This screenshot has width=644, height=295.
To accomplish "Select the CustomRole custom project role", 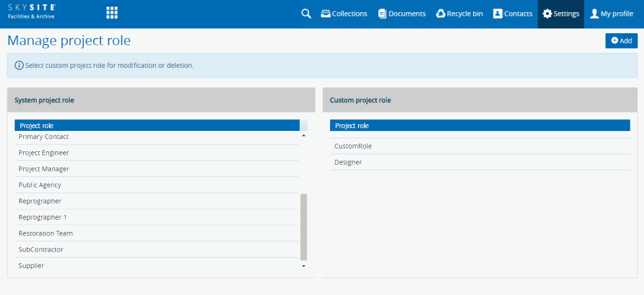I will tap(353, 146).
